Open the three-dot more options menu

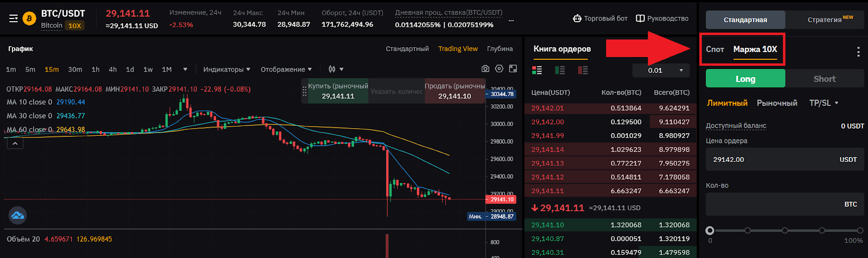[858, 52]
